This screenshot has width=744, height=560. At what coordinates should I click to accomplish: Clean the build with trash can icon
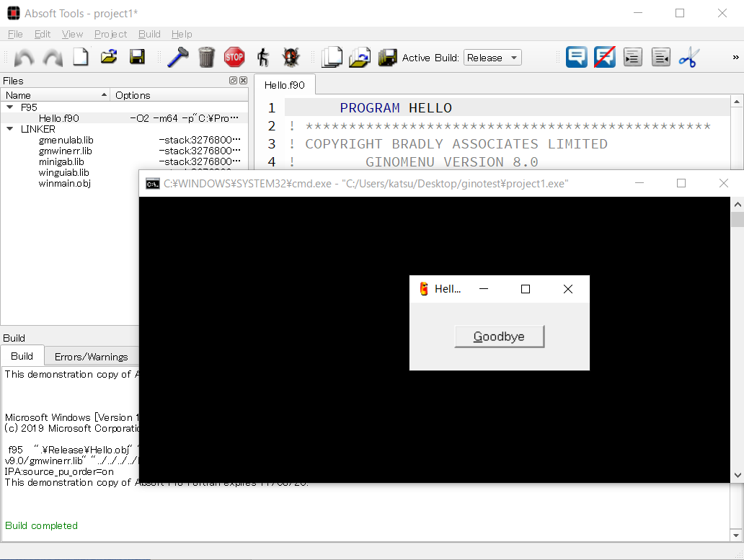tap(206, 58)
